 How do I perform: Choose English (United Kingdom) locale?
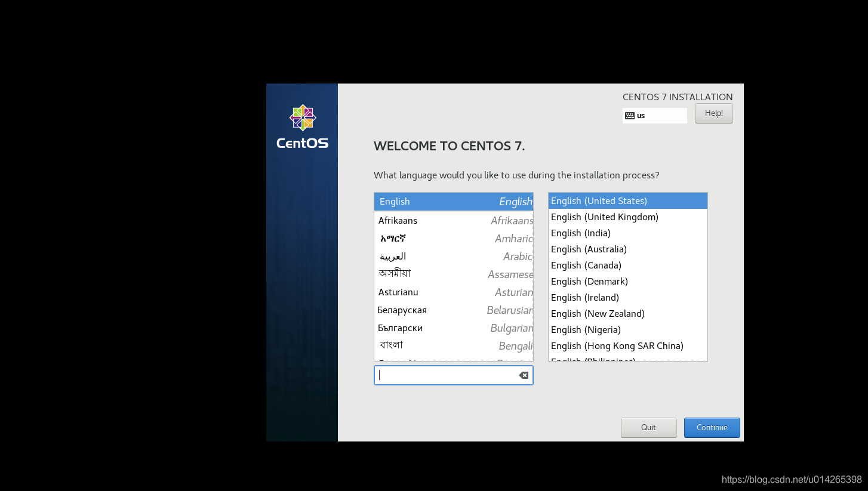pyautogui.click(x=628, y=217)
